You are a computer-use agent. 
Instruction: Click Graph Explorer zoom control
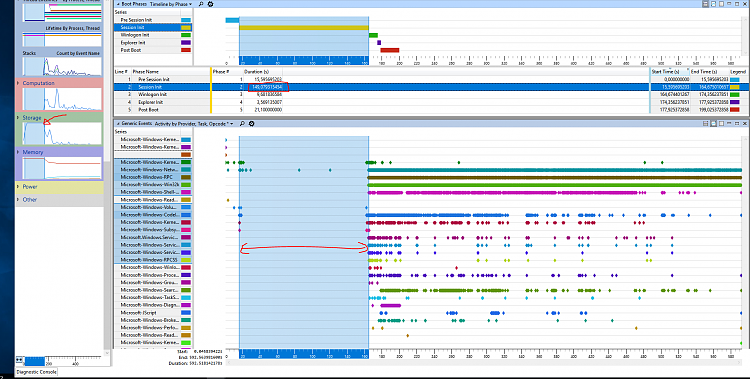(19, 359)
